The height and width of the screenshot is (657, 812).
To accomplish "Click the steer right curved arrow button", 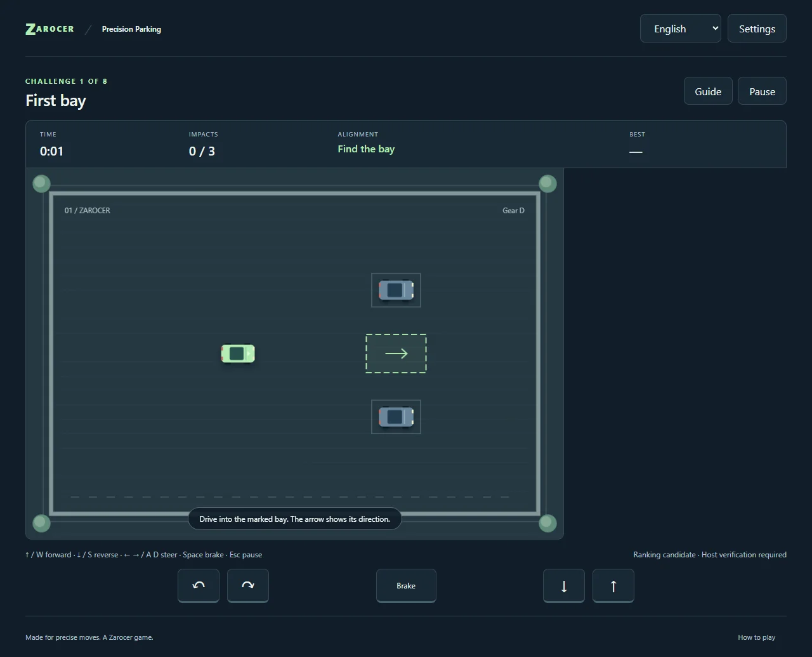I will click(248, 585).
